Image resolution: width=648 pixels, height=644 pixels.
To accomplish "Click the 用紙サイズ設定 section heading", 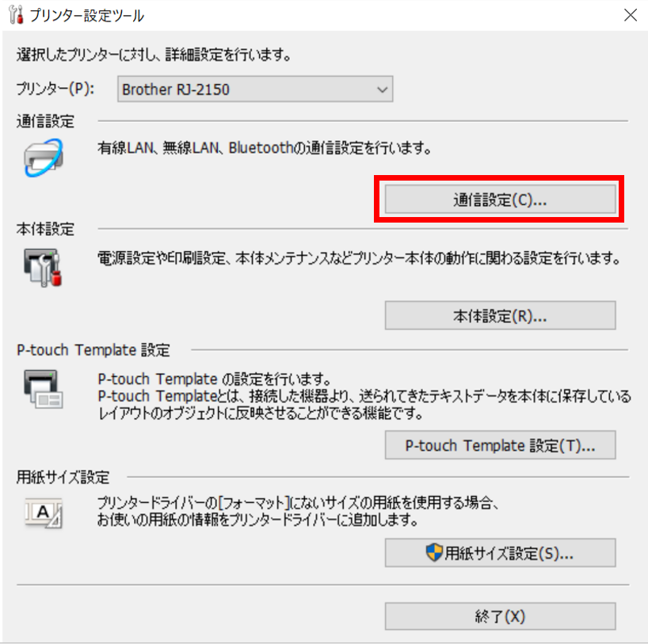I will [63, 478].
